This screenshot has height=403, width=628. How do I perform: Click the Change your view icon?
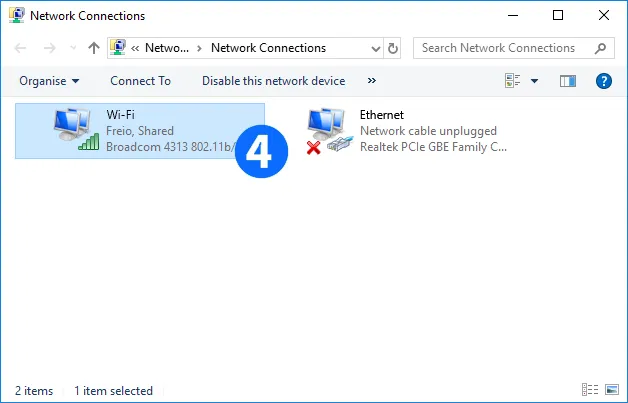point(513,81)
